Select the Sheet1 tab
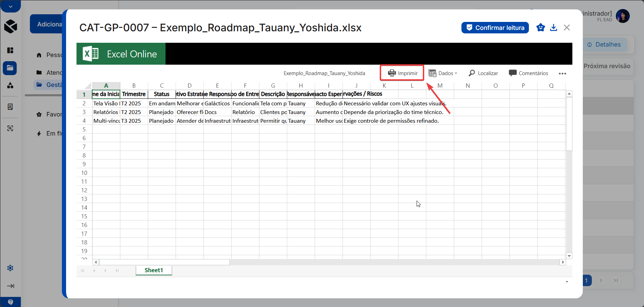Screen dimensions: 644x307 154,270
